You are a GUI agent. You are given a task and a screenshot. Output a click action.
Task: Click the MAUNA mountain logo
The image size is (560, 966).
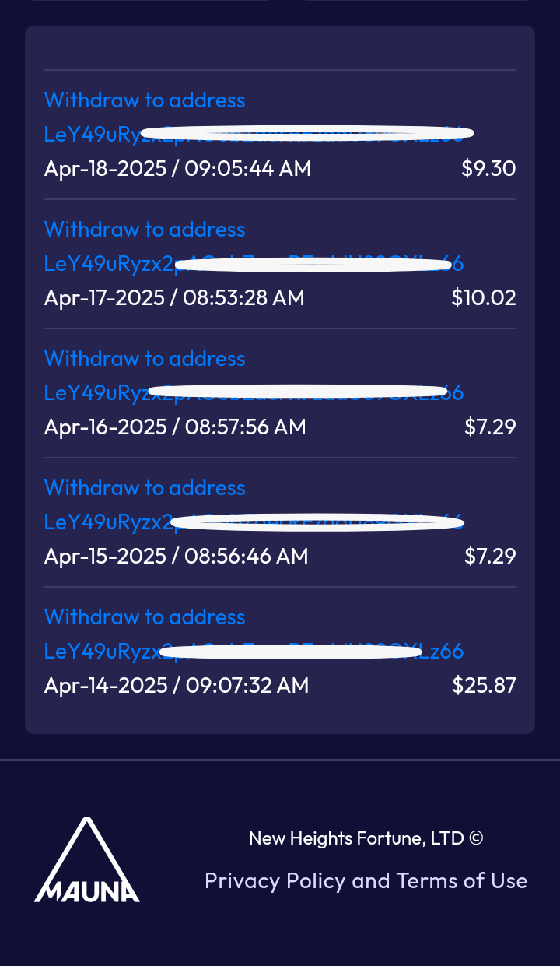[x=87, y=860]
